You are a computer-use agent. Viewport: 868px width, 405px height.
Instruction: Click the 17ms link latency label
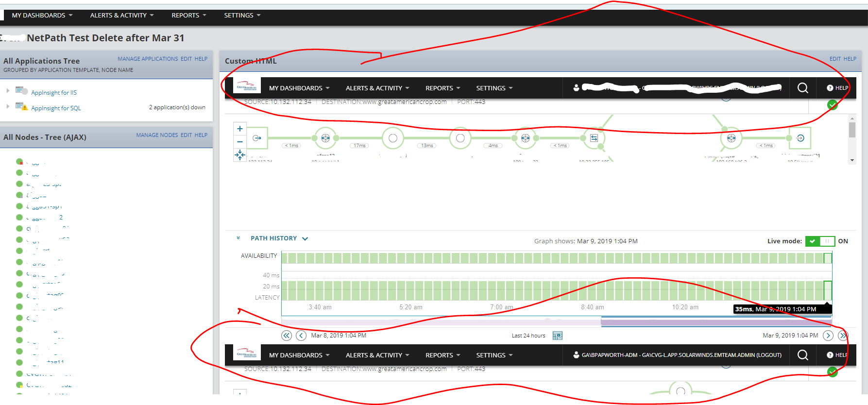(x=359, y=145)
